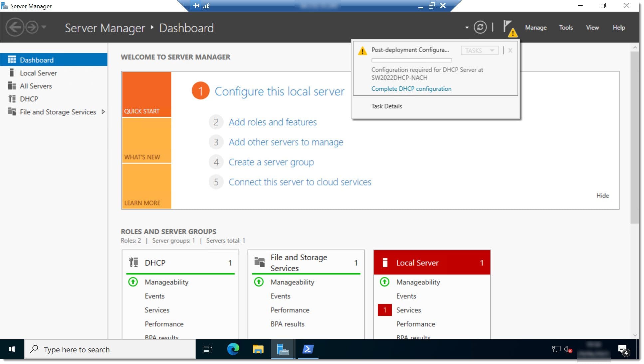Screen dimensions: 644x364
Task: Dismiss the post-deployment notification with X
Action: pyautogui.click(x=510, y=51)
